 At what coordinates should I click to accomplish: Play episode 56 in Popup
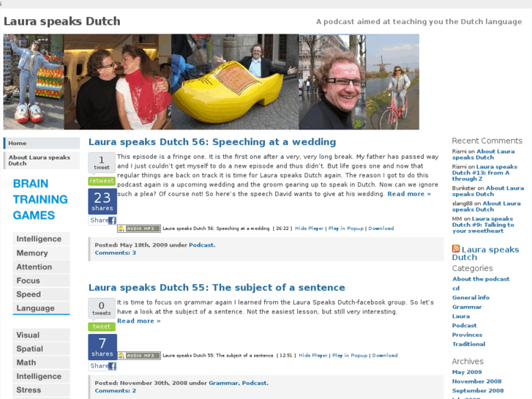(345, 228)
